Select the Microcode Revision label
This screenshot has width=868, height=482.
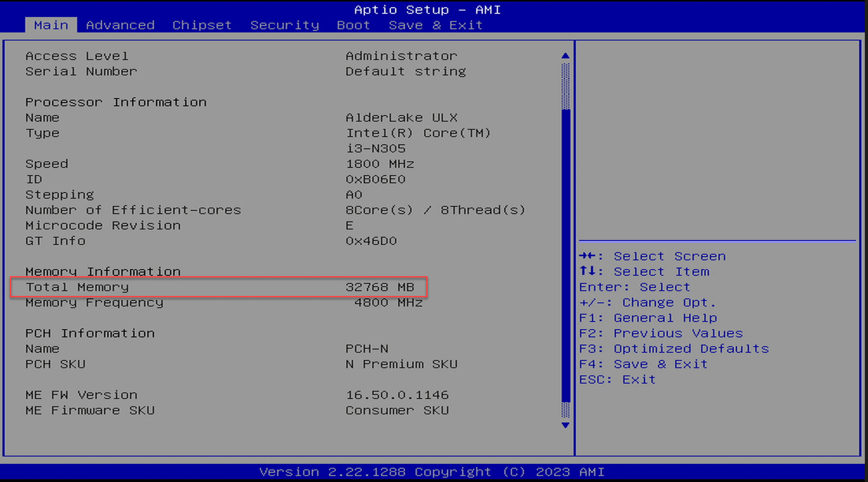[x=103, y=225]
